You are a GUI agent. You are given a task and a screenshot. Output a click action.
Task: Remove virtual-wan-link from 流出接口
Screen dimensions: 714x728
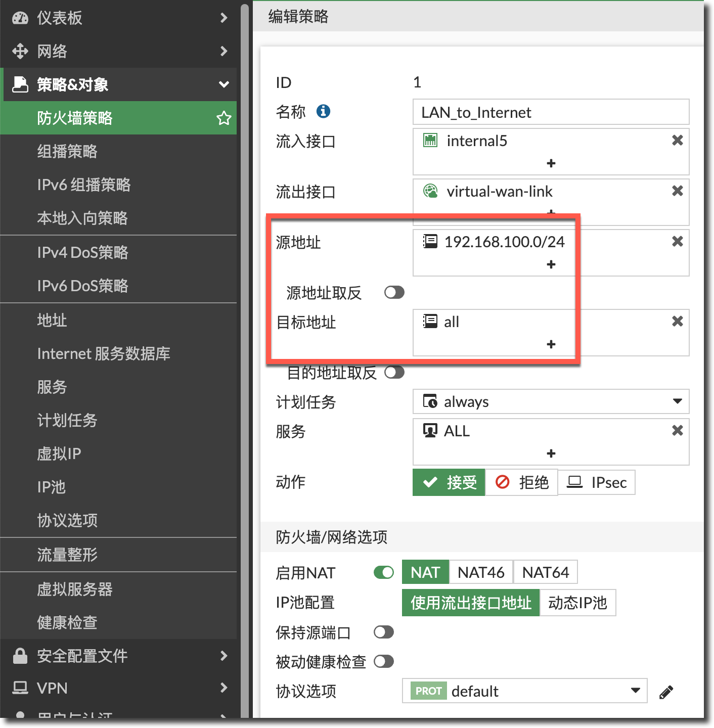[x=677, y=191]
